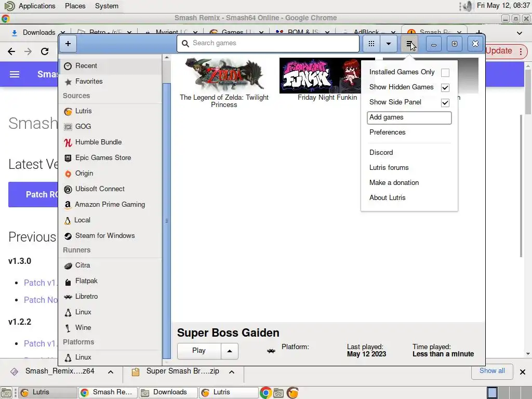This screenshot has width=532, height=399.
Task: Select the Wine runner
Action: [x=110, y=328]
